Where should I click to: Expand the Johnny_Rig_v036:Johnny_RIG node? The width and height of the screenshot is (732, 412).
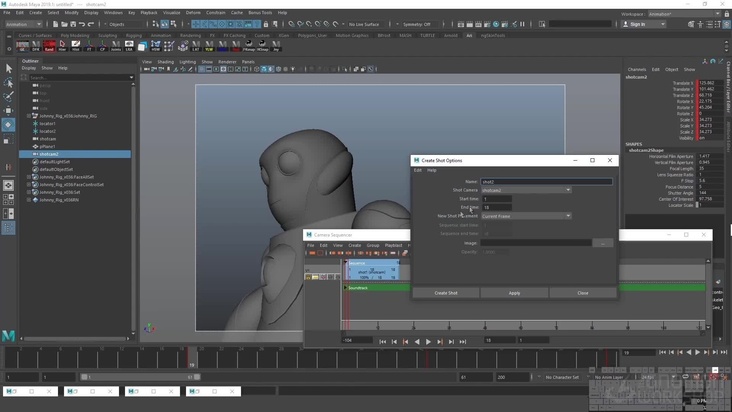click(29, 116)
